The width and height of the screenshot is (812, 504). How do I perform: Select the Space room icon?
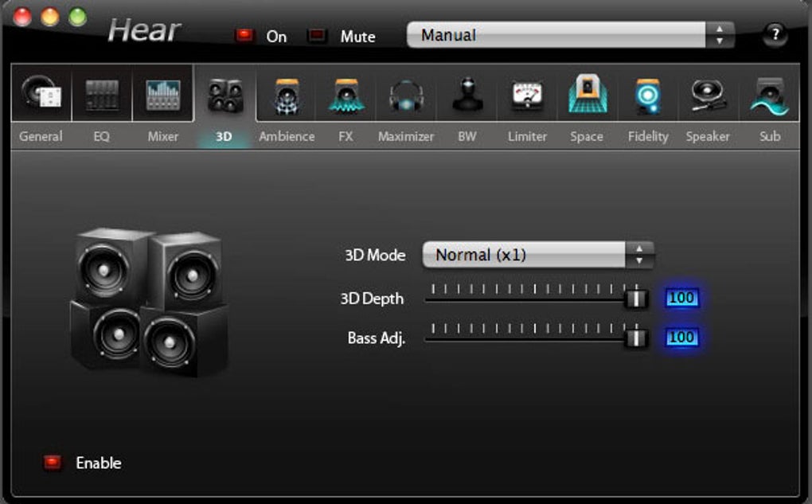pos(588,94)
